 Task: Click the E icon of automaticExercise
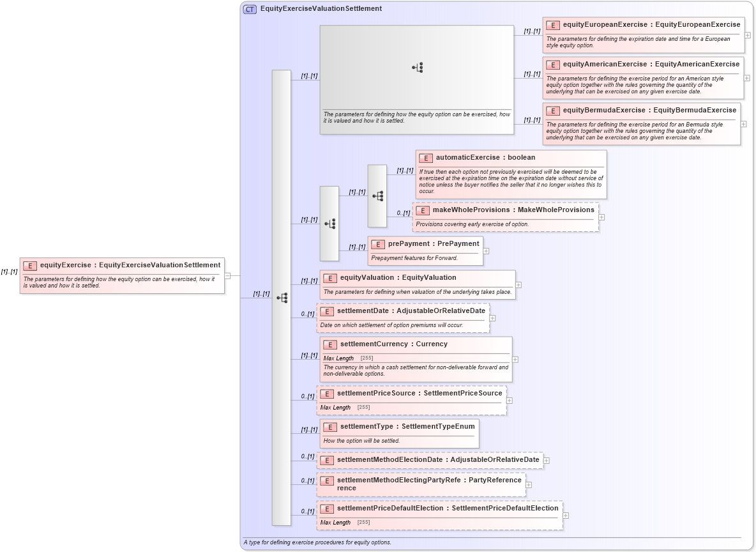(426, 158)
